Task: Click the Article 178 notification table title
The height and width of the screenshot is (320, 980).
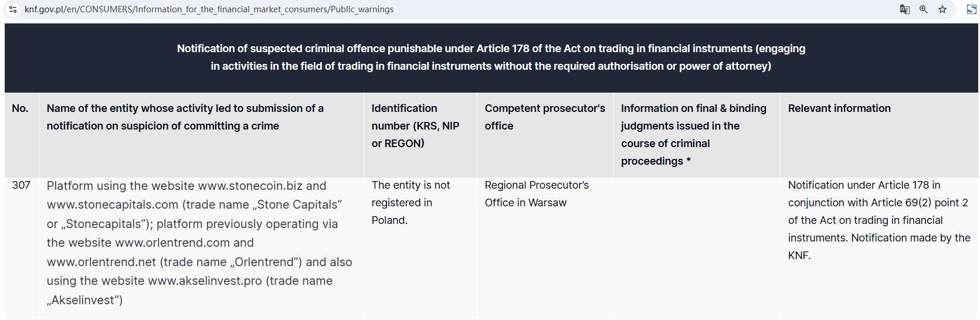Action: click(491, 57)
